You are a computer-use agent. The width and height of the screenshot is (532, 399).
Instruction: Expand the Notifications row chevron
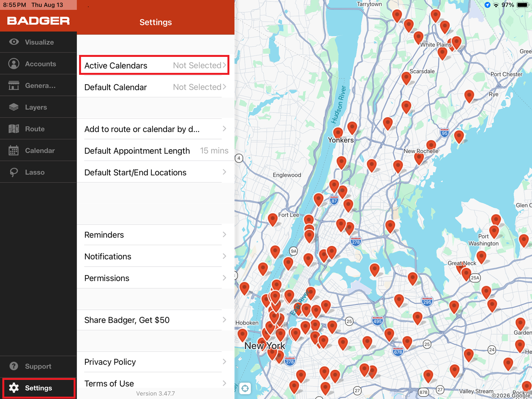coord(224,256)
